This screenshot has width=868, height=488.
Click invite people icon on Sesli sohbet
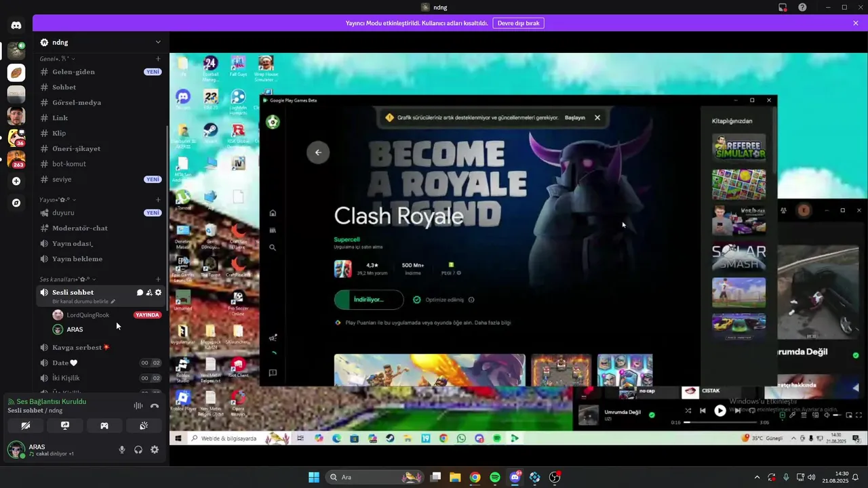tap(149, 293)
